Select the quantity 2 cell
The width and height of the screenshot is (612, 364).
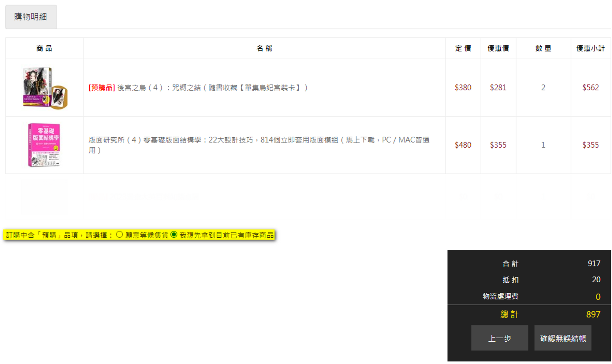coord(543,88)
